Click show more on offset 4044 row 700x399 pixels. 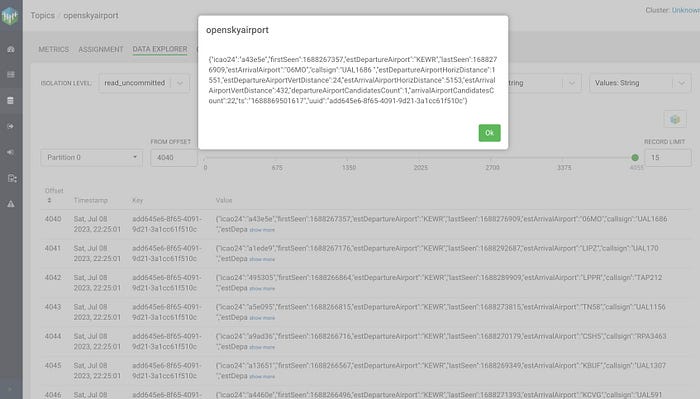click(x=262, y=347)
